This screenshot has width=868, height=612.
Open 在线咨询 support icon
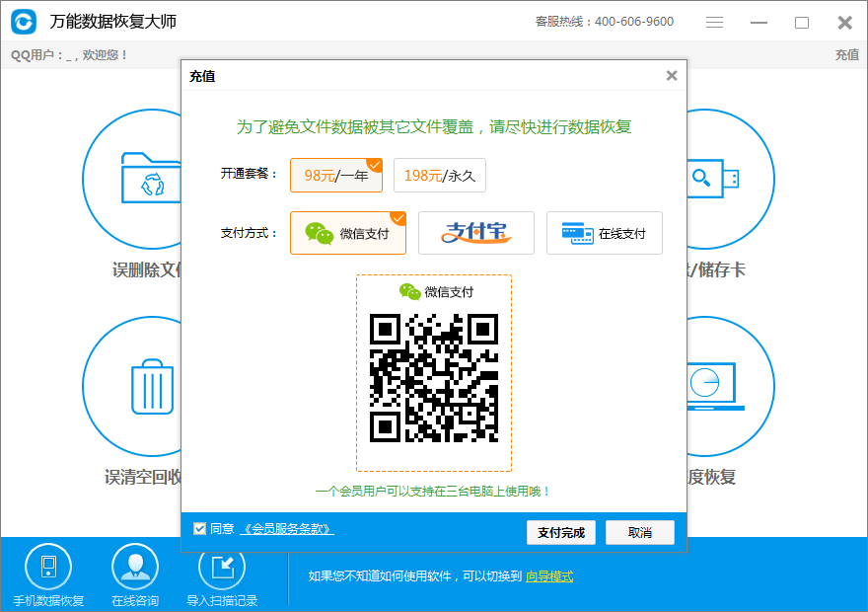[135, 567]
